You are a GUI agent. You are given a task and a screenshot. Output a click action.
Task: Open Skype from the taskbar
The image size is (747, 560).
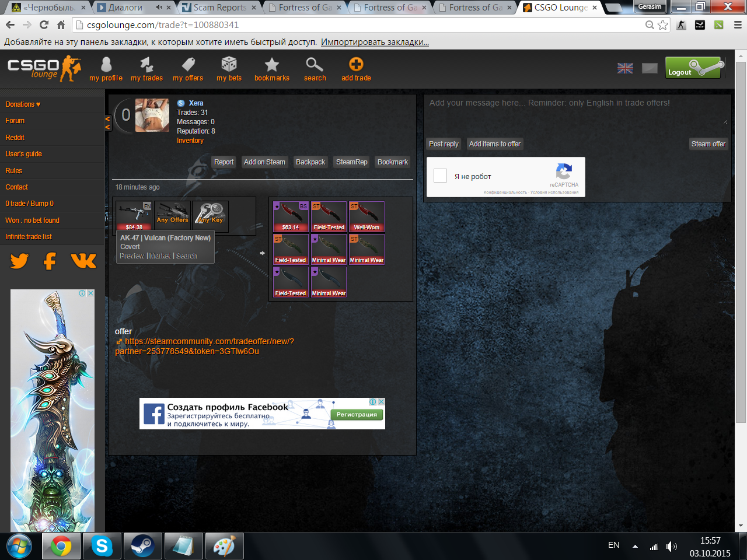point(102,547)
